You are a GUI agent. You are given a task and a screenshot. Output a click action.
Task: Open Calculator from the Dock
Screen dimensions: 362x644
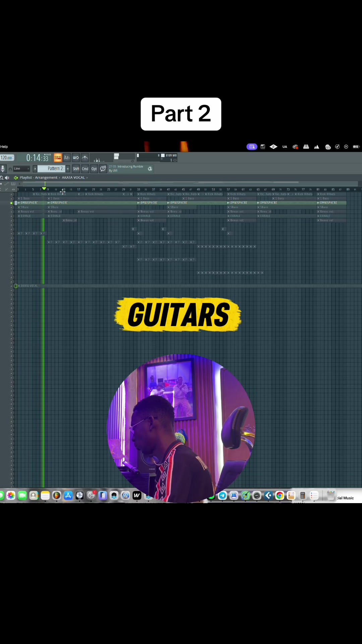point(302,495)
